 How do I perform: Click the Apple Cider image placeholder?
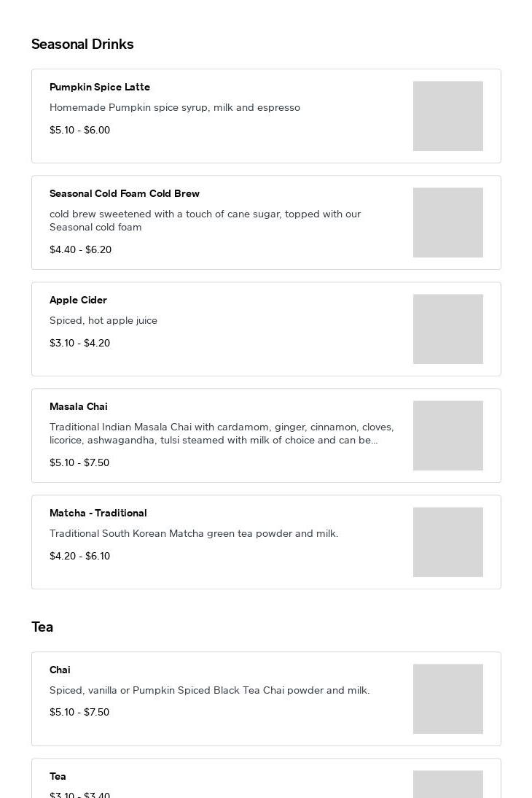click(447, 329)
